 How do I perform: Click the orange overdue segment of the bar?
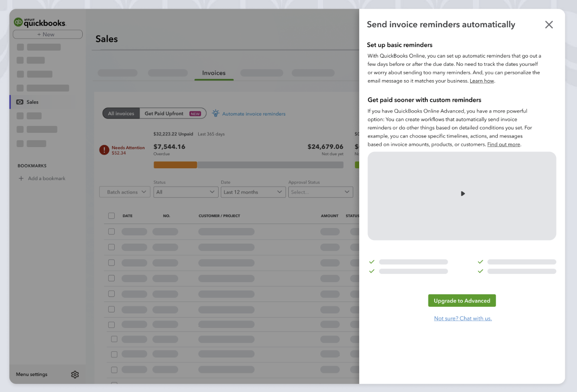click(175, 165)
